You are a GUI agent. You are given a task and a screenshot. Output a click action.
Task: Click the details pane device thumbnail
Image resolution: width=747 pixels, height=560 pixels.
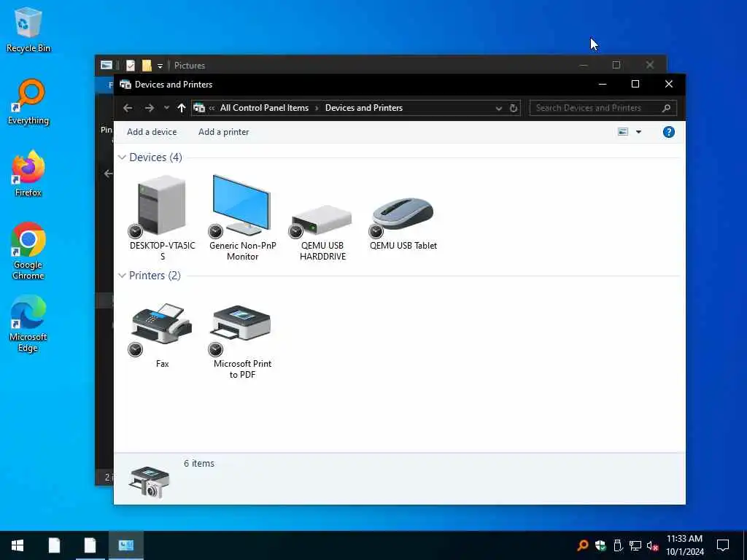coord(149,482)
